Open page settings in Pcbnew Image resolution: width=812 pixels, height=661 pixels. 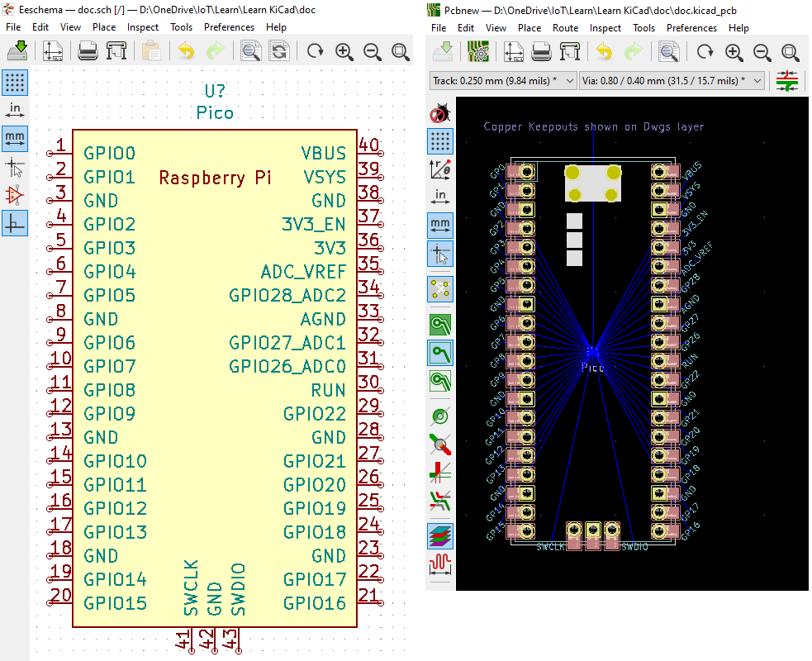[x=514, y=51]
